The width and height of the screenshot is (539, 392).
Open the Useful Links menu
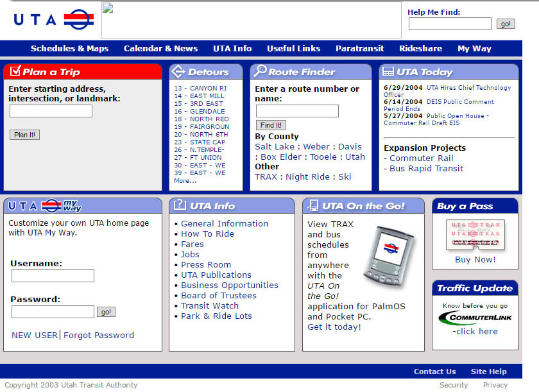click(x=294, y=49)
